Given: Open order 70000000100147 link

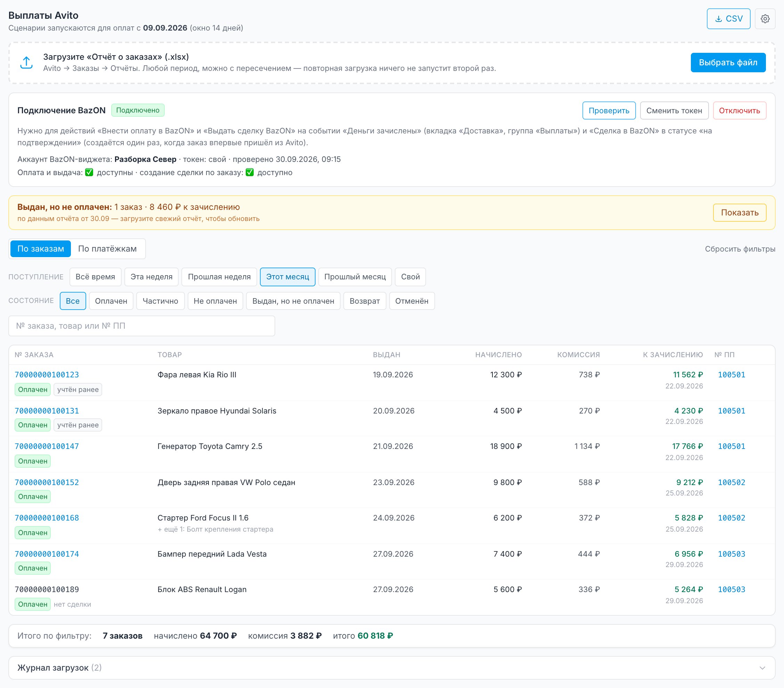Looking at the screenshot, I should (x=47, y=447).
